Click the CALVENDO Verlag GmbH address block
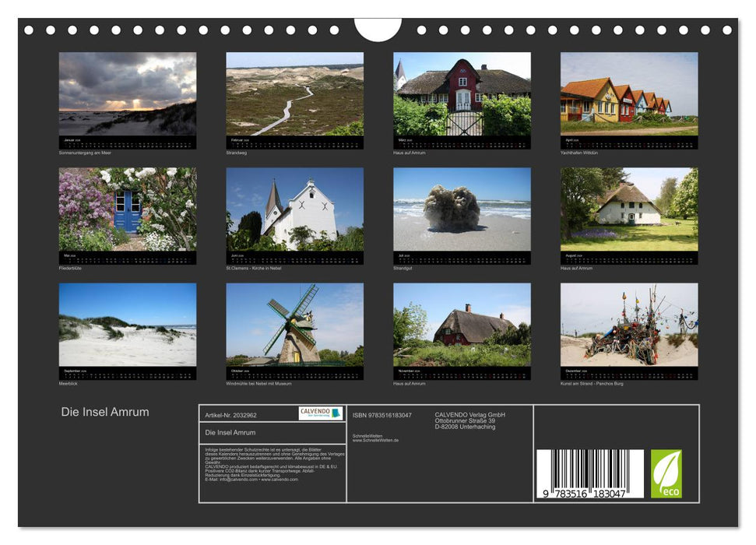 click(x=469, y=419)
